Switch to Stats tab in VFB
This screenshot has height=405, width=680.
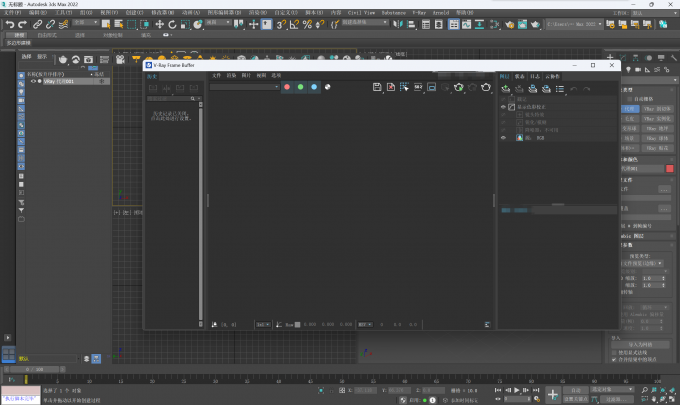520,76
